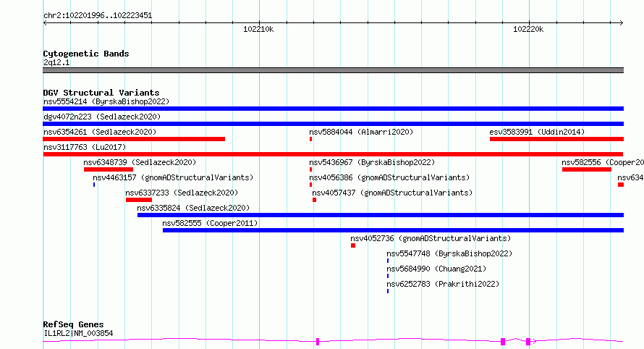
Task: Click the 102210k ruler tick label
Action: tap(258, 29)
